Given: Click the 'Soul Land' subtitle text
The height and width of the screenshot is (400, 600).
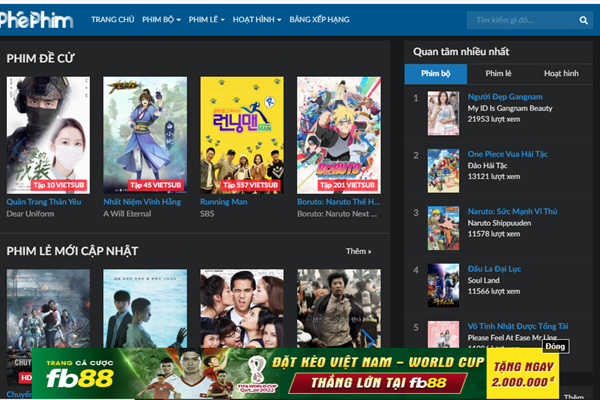Looking at the screenshot, I should coord(483,280).
